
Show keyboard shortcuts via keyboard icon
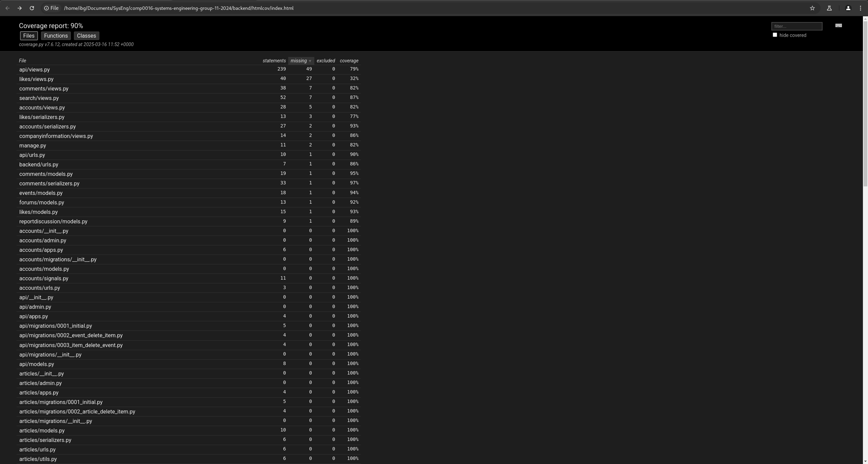(x=839, y=25)
